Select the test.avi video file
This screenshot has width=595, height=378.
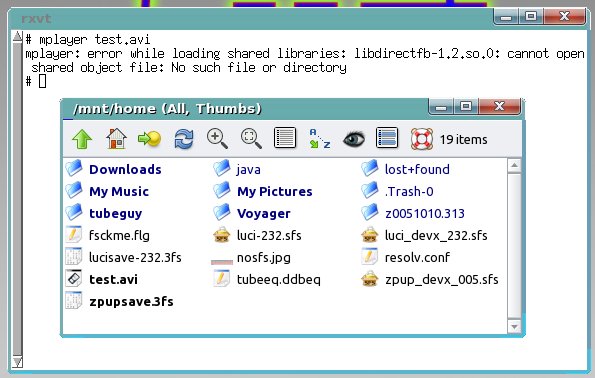(x=101, y=279)
